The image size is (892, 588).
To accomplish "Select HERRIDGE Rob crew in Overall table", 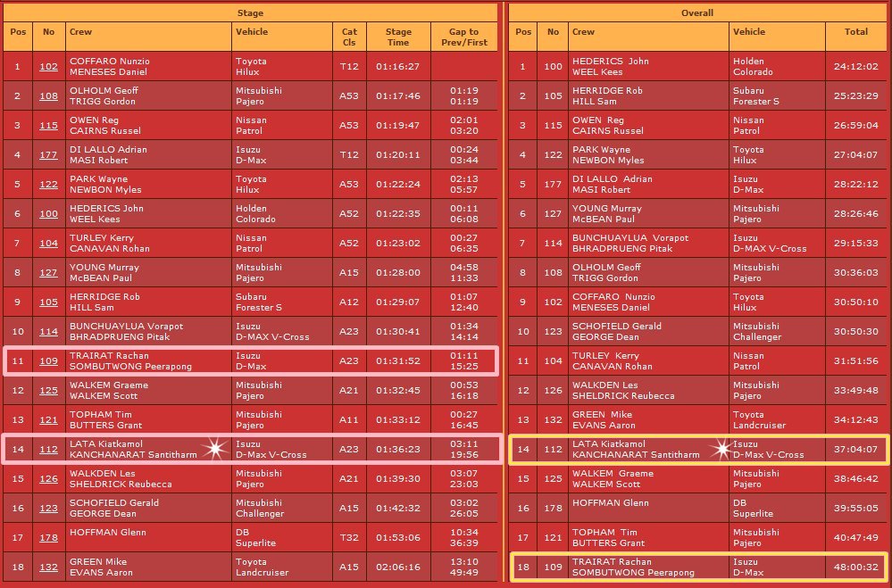I will 607,96.
